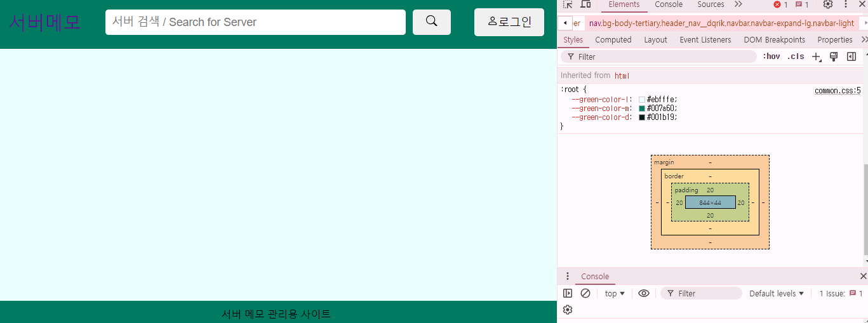Screen dimensions: 868x323
Task: Open the rendering emulation paintbrush icon
Action: pyautogui.click(x=834, y=56)
